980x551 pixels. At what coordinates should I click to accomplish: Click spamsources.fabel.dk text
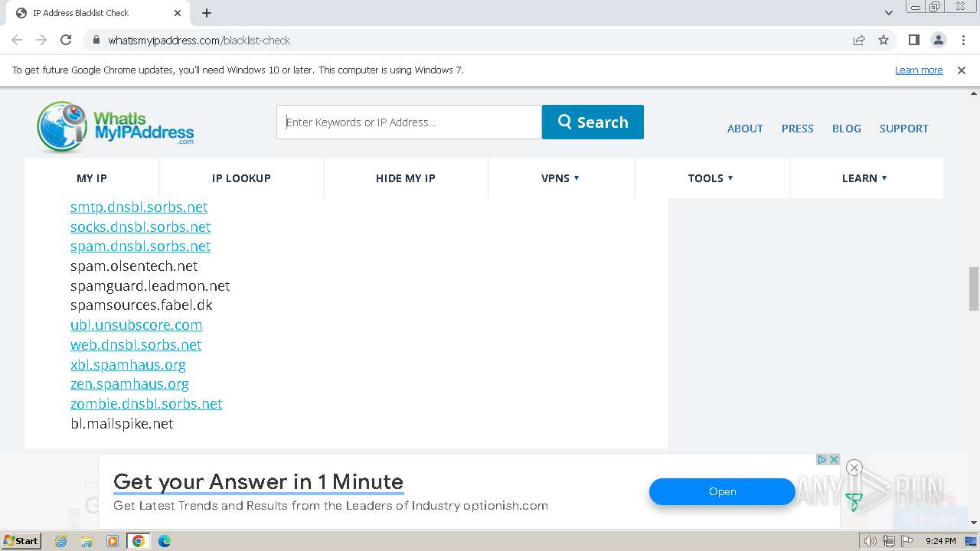tap(141, 305)
